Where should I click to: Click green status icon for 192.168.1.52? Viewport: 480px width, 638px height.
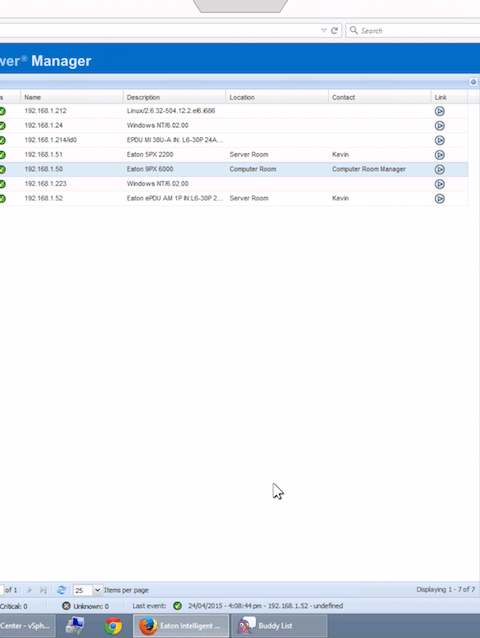(x=2, y=199)
